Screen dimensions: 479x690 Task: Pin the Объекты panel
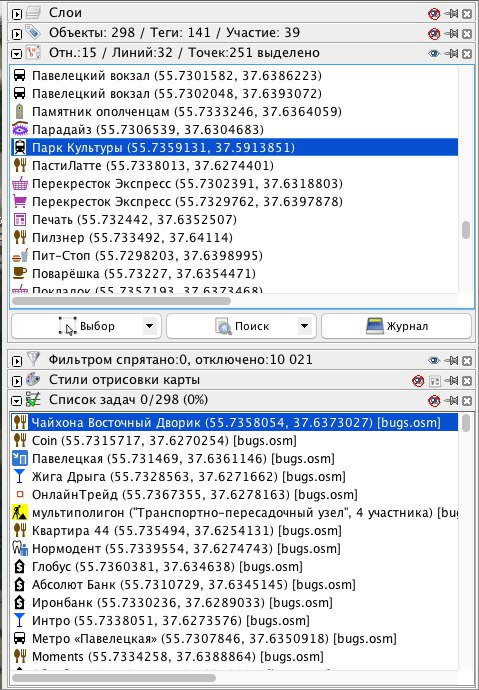451,33
